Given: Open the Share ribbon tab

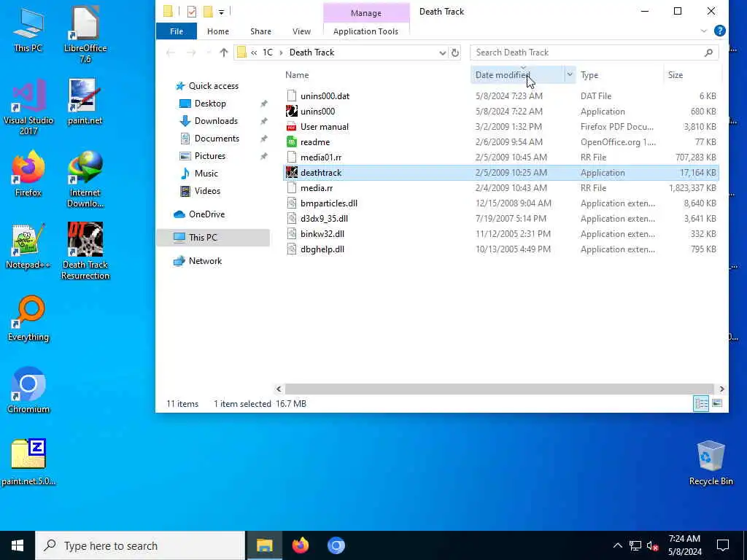Looking at the screenshot, I should point(260,31).
